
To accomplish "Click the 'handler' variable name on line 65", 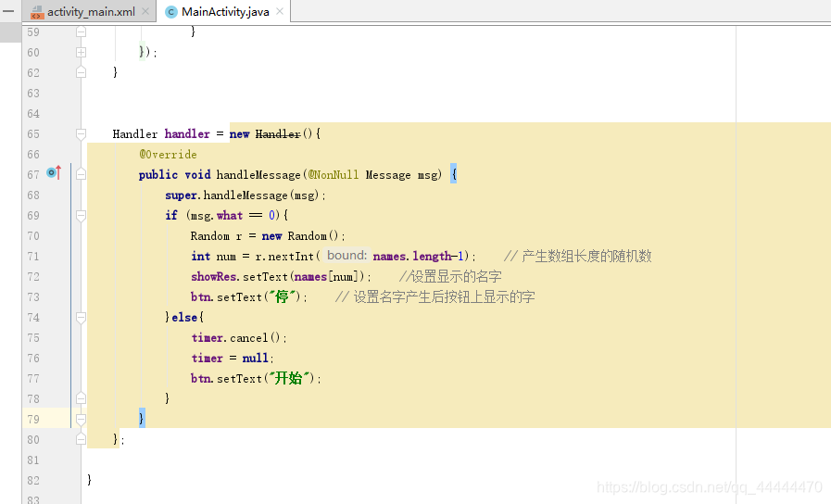I will 187,134.
